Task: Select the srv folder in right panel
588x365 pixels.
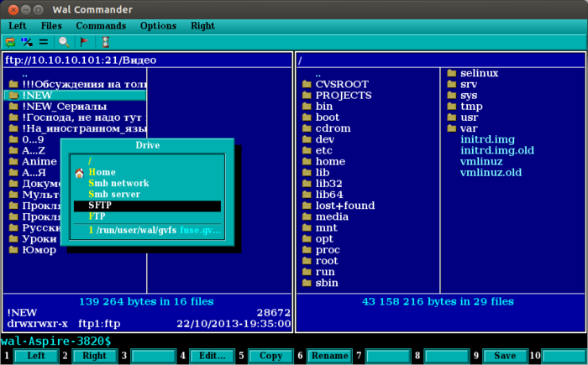Action: coord(512,84)
